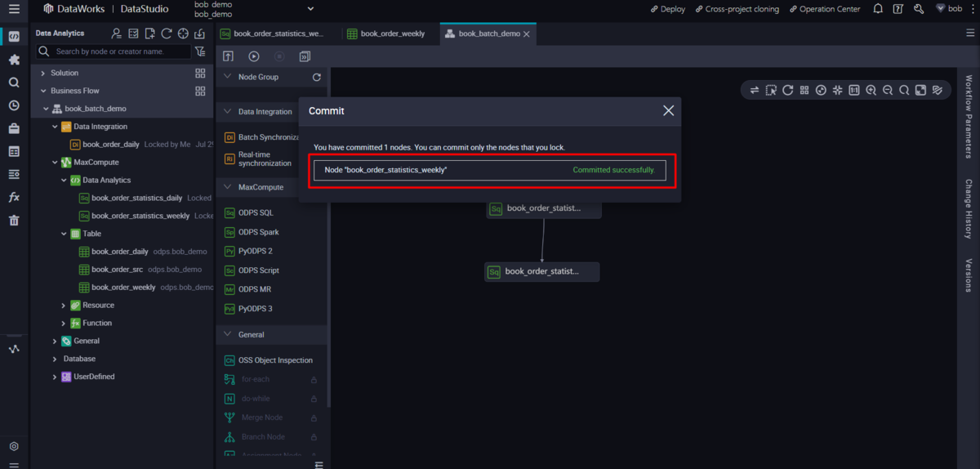Expand the UserDefined folder

[x=55, y=377]
